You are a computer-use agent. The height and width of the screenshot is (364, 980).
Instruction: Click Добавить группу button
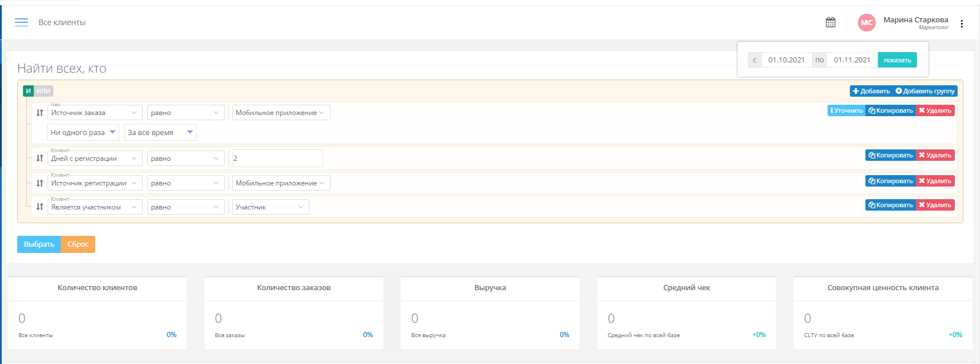[925, 91]
